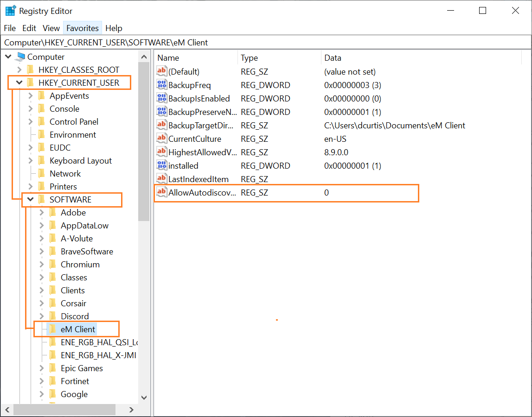Click the (Default) string value icon

pyautogui.click(x=161, y=71)
